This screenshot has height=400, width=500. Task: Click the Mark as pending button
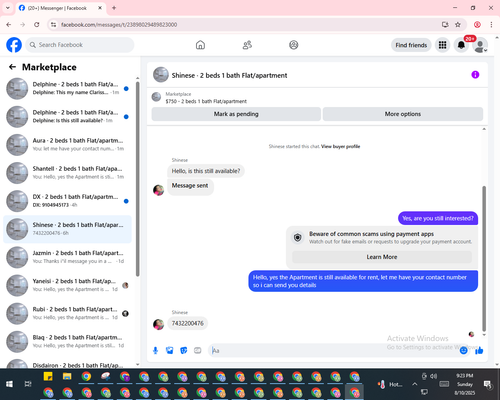coord(236,114)
